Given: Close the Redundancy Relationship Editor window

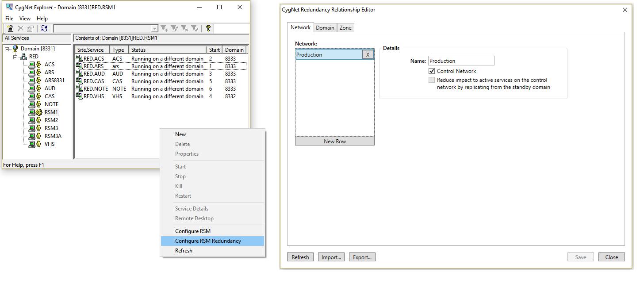Looking at the screenshot, I should (625, 10).
